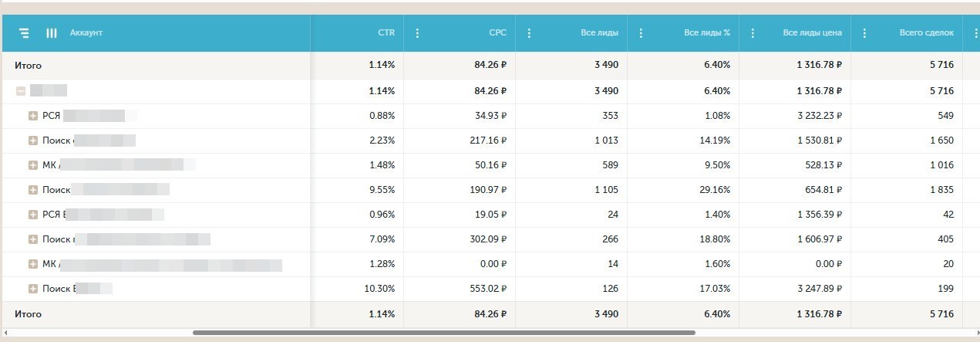This screenshot has width=980, height=342.
Task: Expand the МК row with 1.28% CTR
Action: (x=33, y=264)
